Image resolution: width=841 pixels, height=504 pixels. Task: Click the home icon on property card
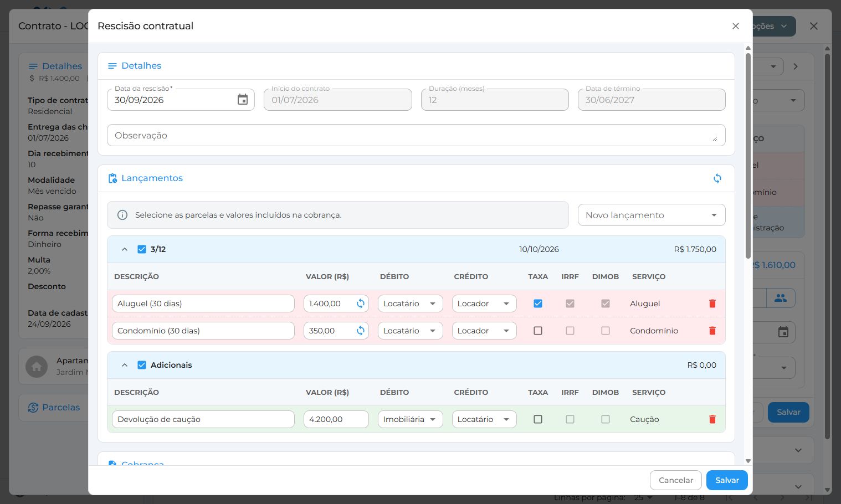[37, 367]
